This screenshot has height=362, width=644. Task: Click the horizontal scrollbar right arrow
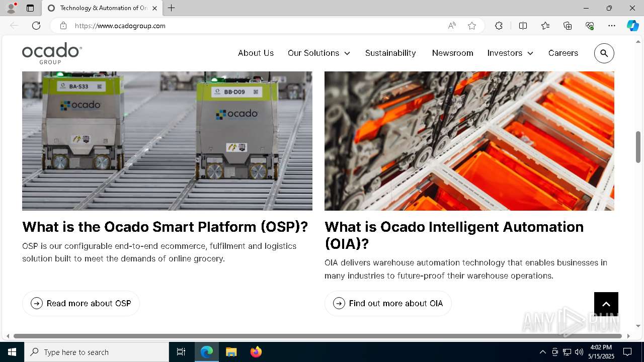click(x=628, y=336)
